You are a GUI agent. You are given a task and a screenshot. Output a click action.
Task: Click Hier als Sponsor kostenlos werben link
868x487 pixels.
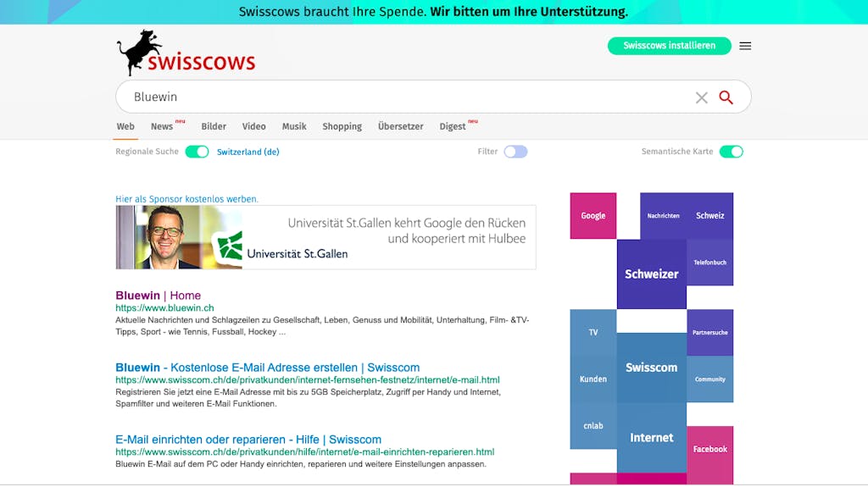pyautogui.click(x=186, y=199)
